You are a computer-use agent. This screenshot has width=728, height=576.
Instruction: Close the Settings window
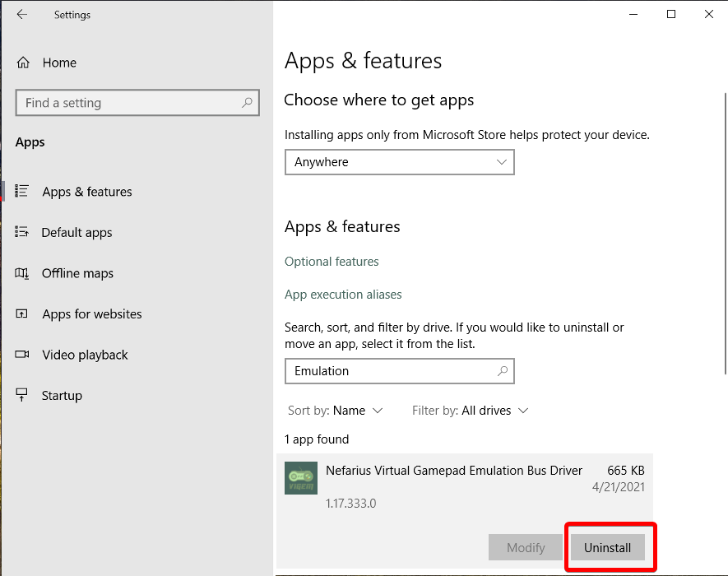(708, 15)
